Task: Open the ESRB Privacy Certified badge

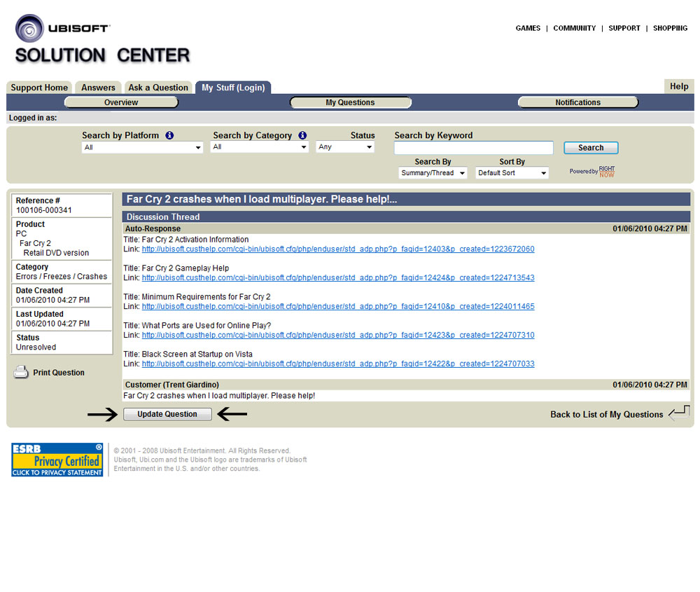Action: click(x=57, y=460)
